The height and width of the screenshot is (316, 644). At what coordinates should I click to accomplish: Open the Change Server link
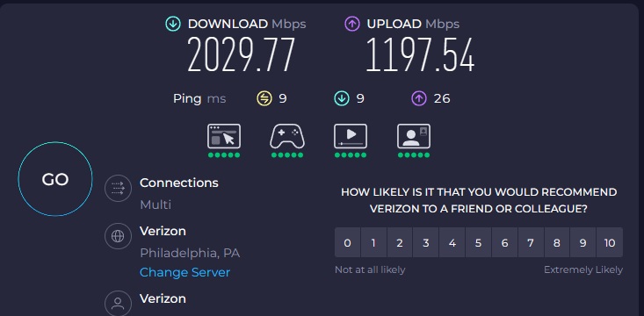[185, 272]
